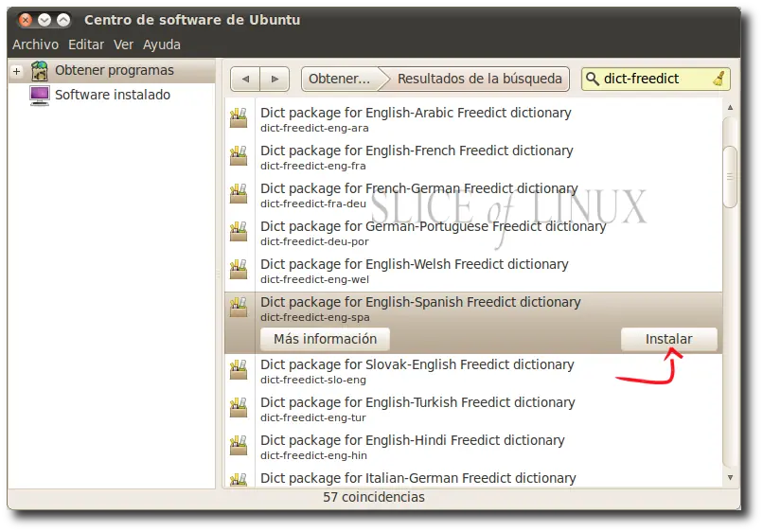Open the Editar menu
The image size is (763, 532).
[86, 44]
